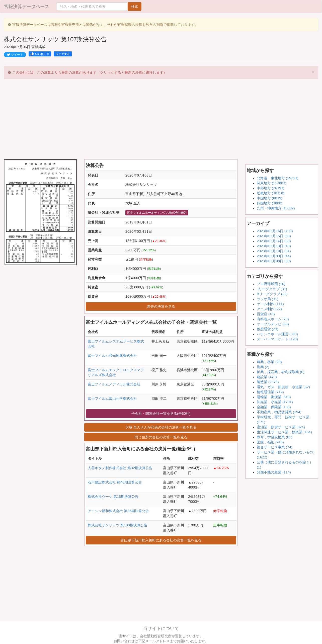This screenshot has width=322, height=644.
Task: Focus the company name search field
Action: pos(92,7)
